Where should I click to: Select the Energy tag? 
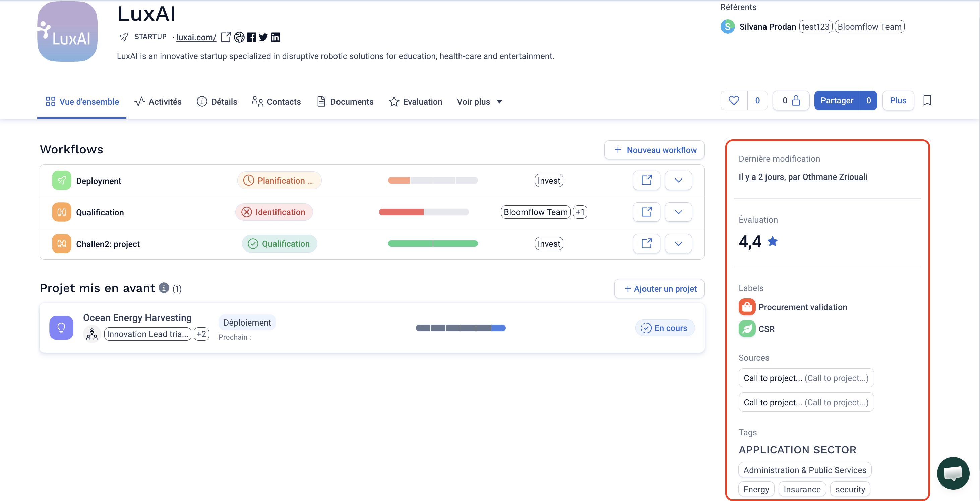(x=756, y=489)
